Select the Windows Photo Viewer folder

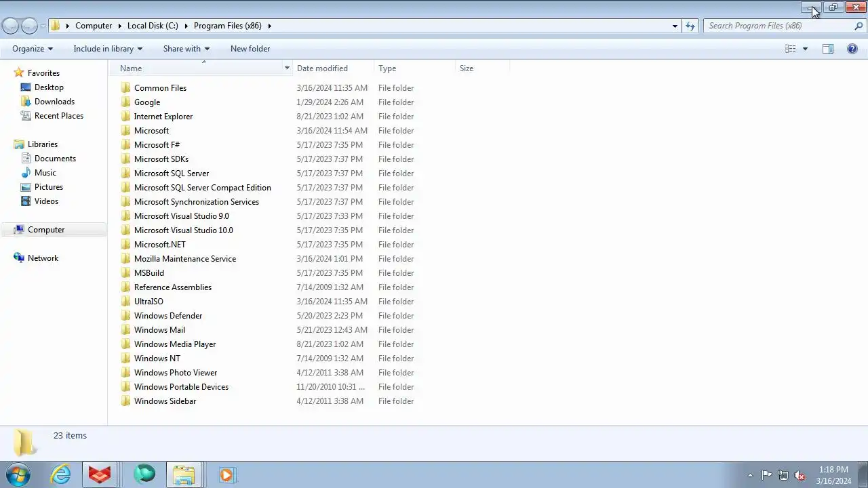[x=176, y=373]
